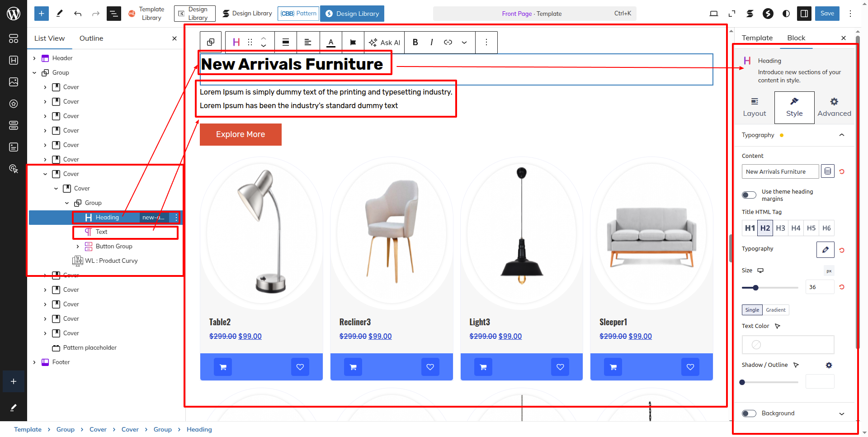
Task: Choose Gradient text color mode
Action: click(x=776, y=310)
